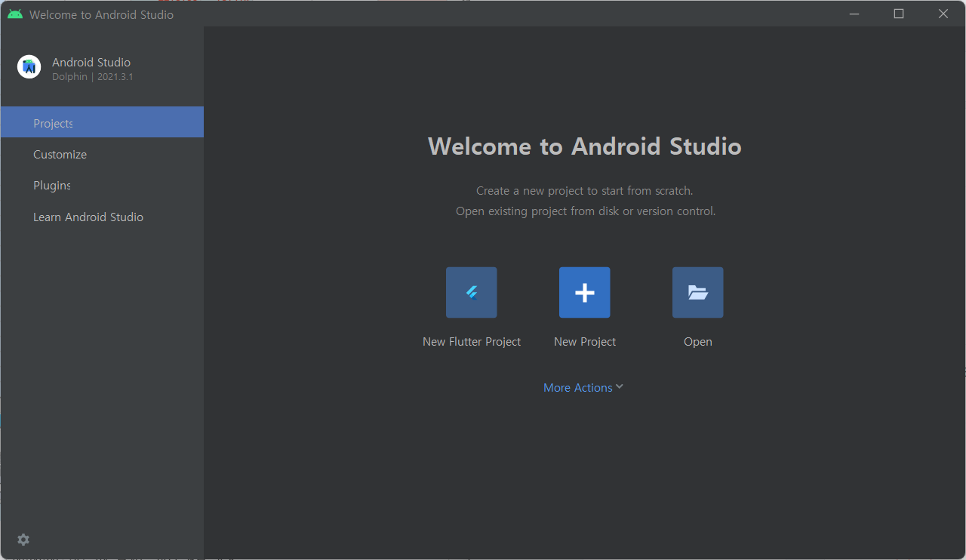The image size is (966, 560).
Task: Click the Android Studio logo icon
Action: tap(29, 67)
